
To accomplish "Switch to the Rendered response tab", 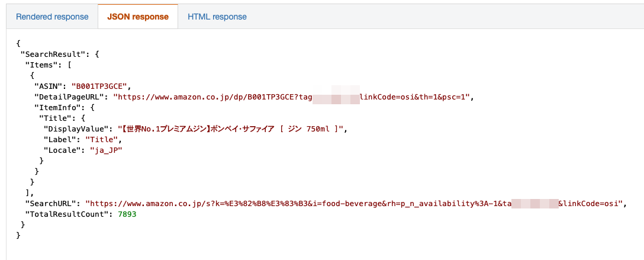I will (x=52, y=17).
